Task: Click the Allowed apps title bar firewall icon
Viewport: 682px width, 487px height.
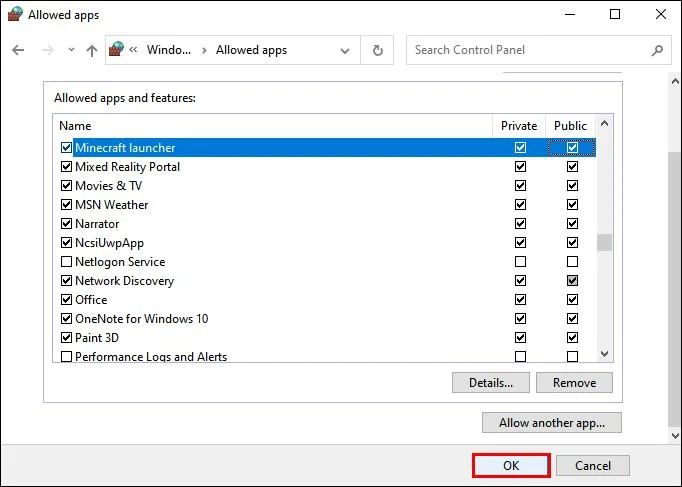Action: 15,14
